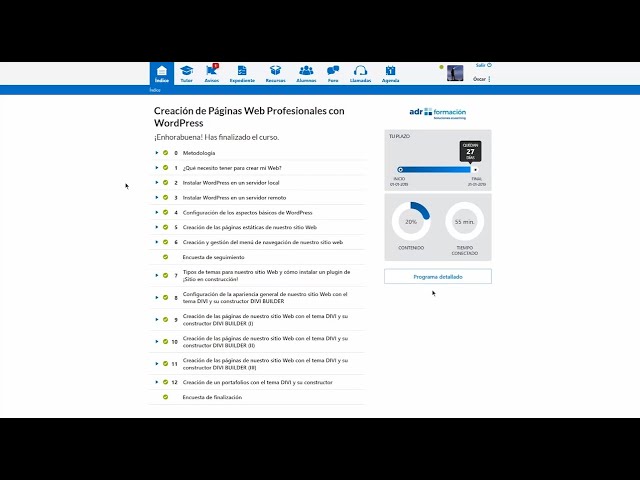Click green check of unit 10 DIVI BUILDER (II)
The image size is (640, 480).
point(165,341)
